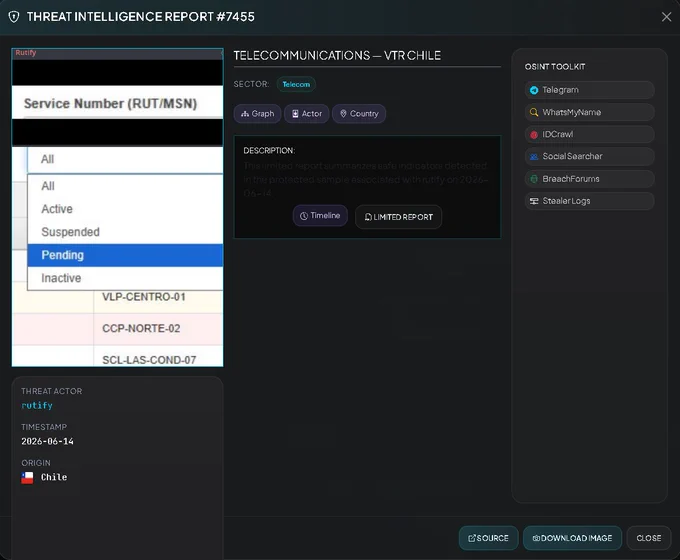Click the document icon in LIMITED REPORT
Viewport: 680px width, 560px height.
pyautogui.click(x=368, y=217)
